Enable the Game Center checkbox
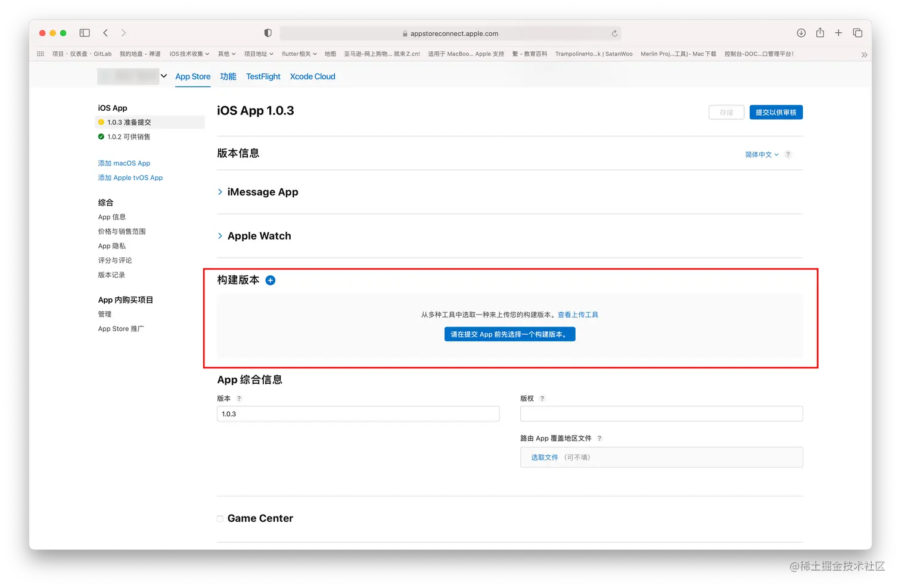 pos(220,519)
